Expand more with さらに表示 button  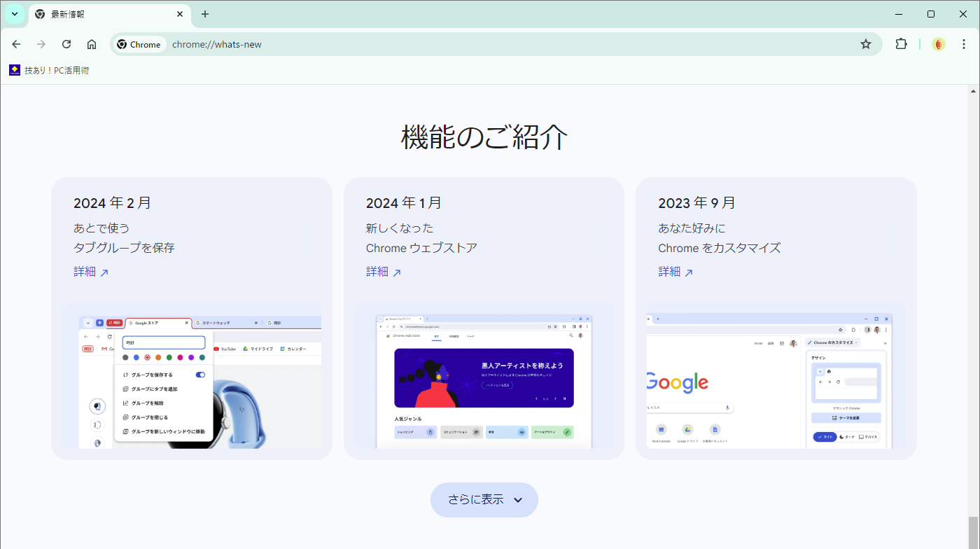tap(484, 500)
